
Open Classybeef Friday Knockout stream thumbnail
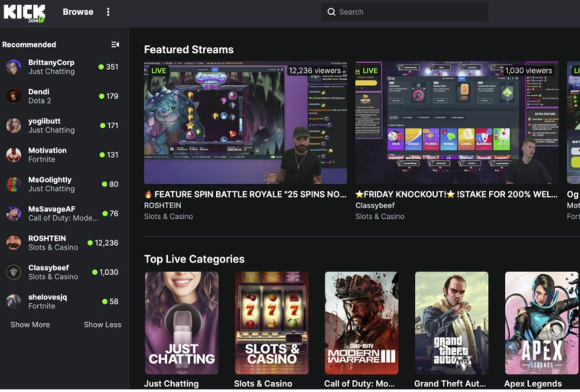456,123
